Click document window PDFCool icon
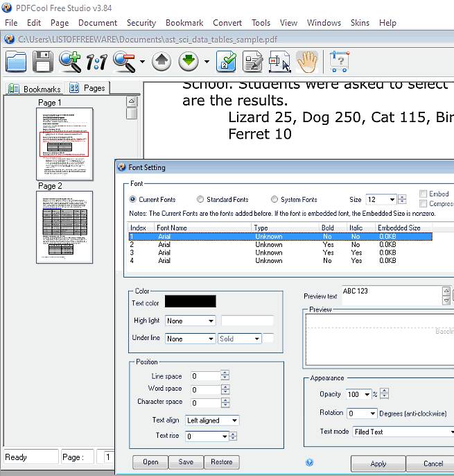The height and width of the screenshot is (476, 454). click(x=10, y=39)
